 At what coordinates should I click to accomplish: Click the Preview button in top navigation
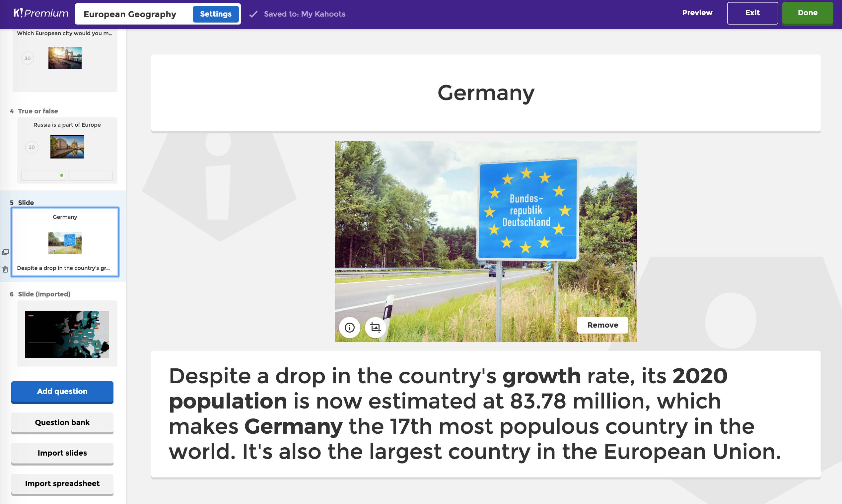697,13
